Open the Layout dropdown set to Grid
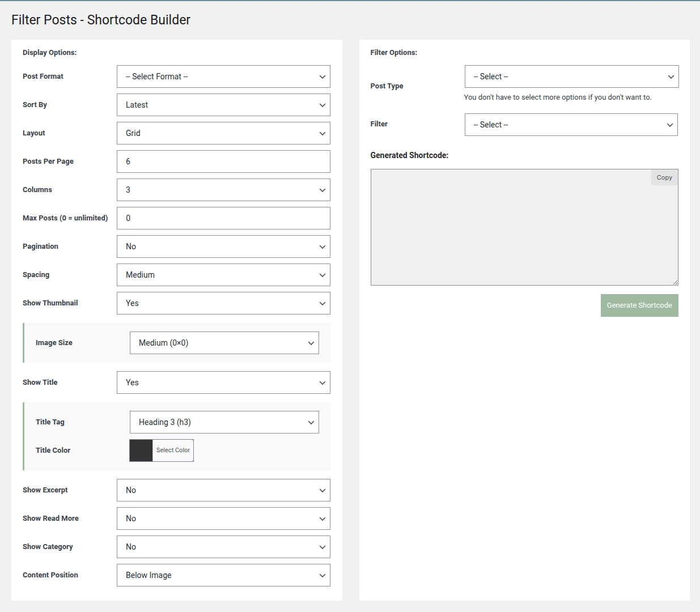Screen dimensions: 700x612 pyautogui.click(x=223, y=133)
